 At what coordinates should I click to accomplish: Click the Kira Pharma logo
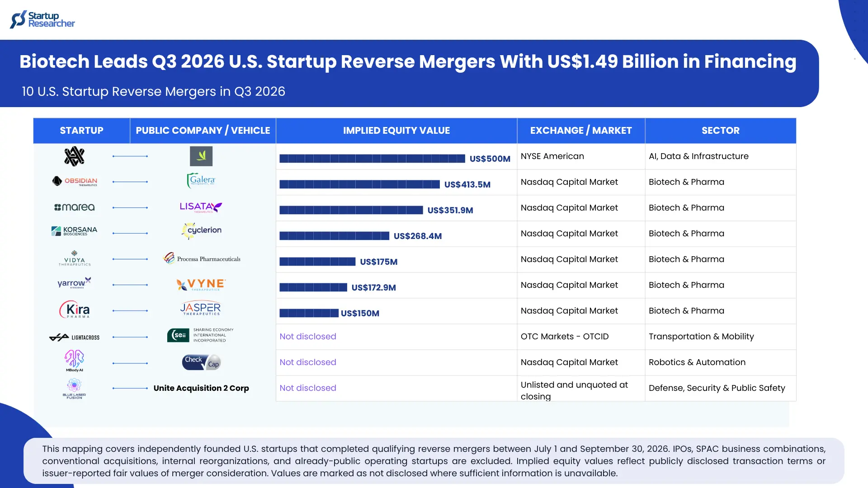click(x=75, y=310)
